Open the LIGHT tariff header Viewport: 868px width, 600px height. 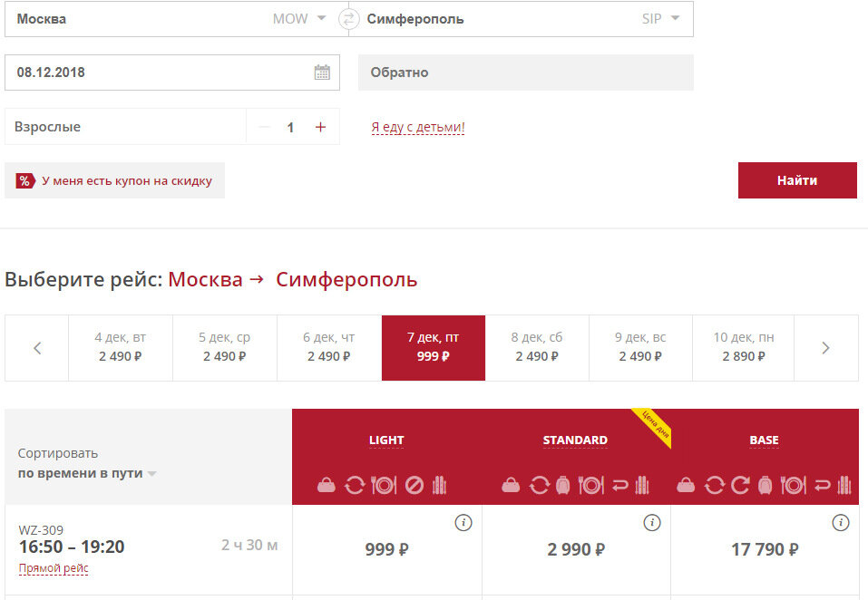click(x=386, y=440)
